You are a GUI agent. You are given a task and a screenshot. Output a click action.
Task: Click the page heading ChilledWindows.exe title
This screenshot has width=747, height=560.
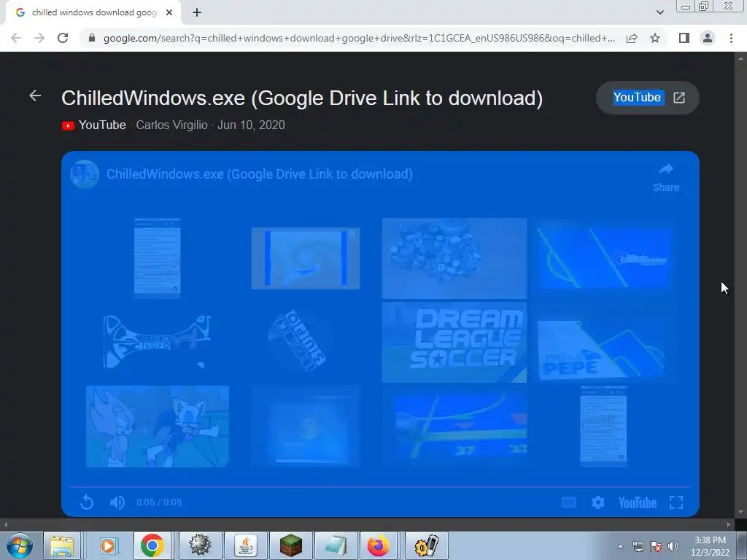(x=302, y=98)
